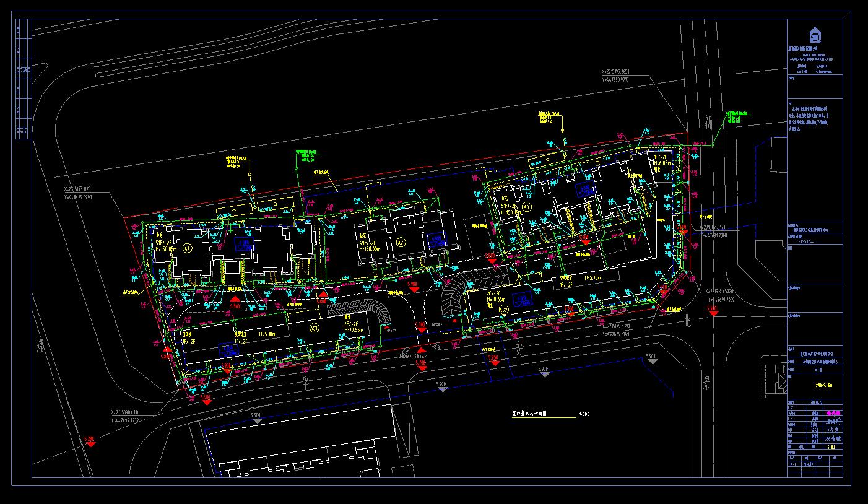Click the 1:300 scale text
This screenshot has height=504, width=868.
point(583,414)
